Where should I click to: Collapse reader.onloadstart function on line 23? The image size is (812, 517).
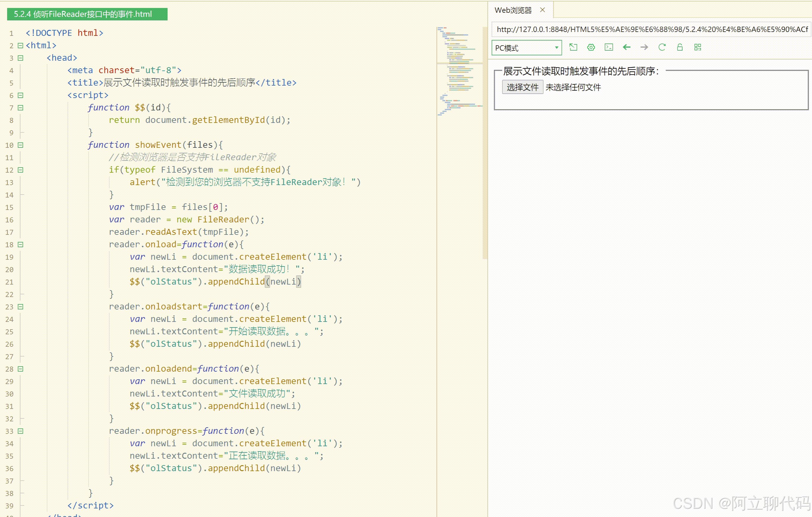click(x=20, y=307)
